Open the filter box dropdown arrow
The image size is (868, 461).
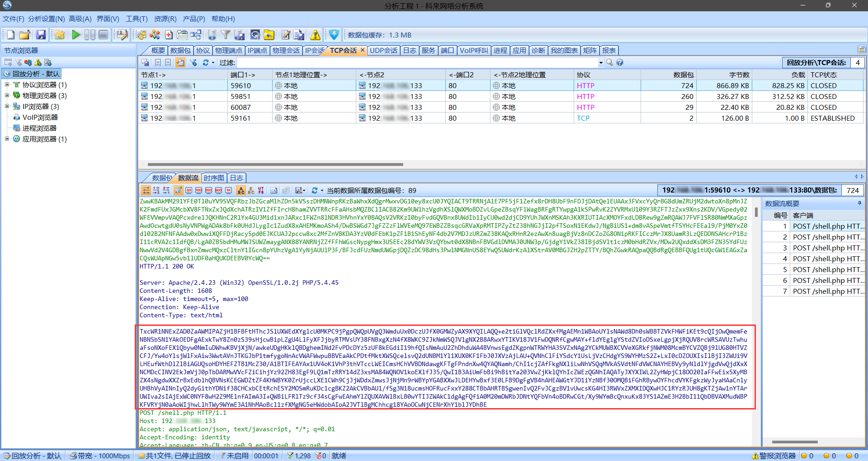(x=601, y=63)
